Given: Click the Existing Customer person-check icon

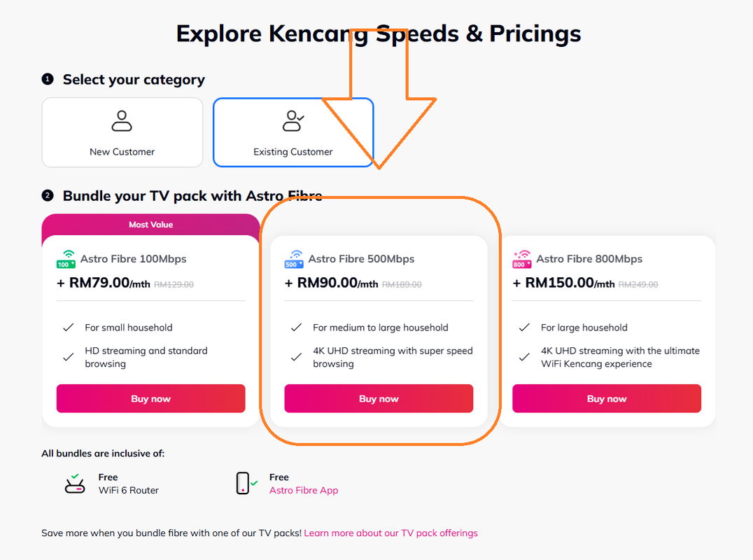Looking at the screenshot, I should click(293, 121).
